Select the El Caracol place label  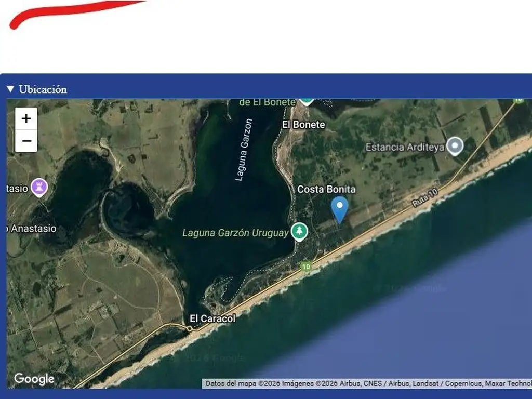(x=212, y=318)
